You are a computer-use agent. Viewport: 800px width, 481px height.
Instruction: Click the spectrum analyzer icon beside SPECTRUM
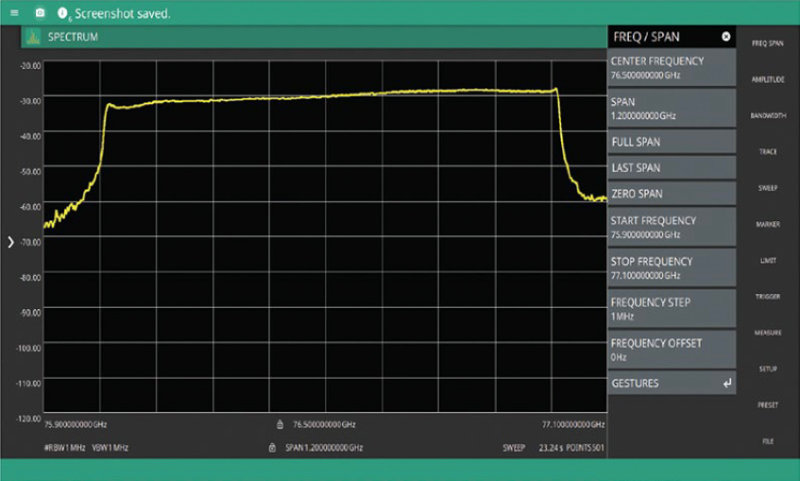point(33,37)
